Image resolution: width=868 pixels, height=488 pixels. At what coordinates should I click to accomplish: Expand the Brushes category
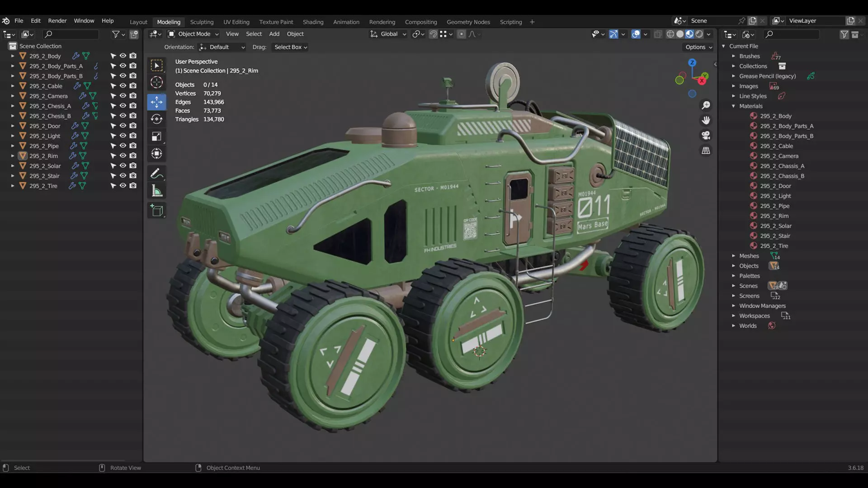pyautogui.click(x=734, y=56)
